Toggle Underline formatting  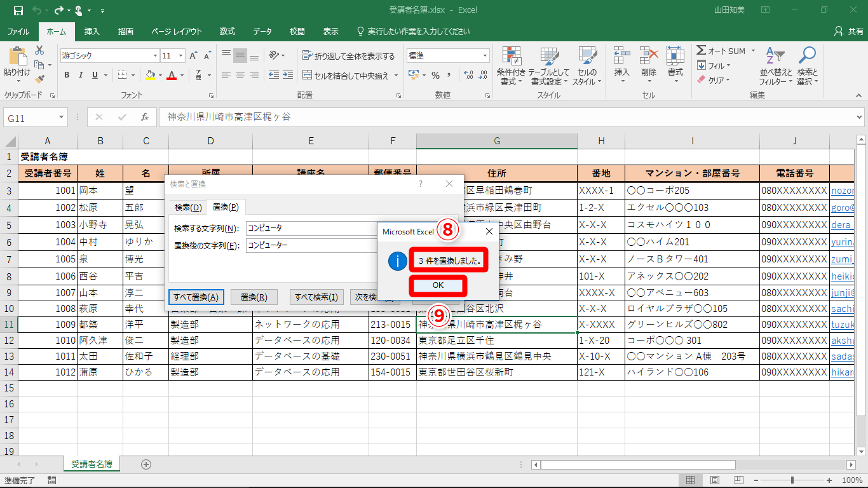[x=95, y=75]
